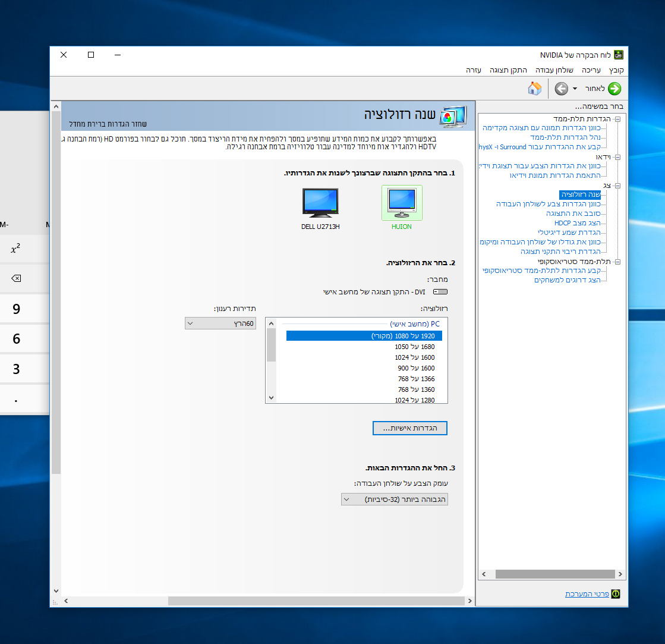Click the שנה רזולוציה page header icon
This screenshot has height=644, width=665.
click(453, 117)
